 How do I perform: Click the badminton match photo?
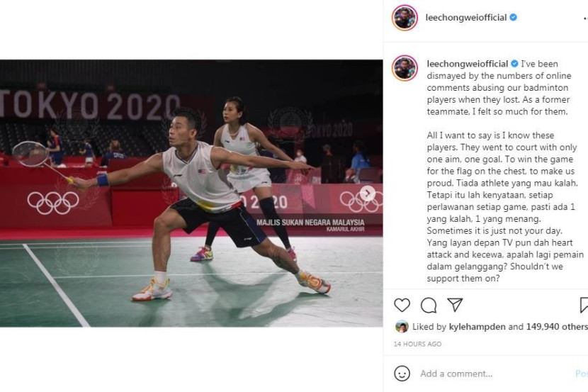[x=191, y=194]
